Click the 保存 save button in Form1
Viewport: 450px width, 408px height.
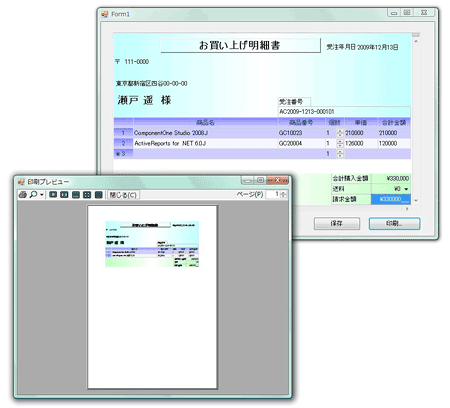(337, 223)
